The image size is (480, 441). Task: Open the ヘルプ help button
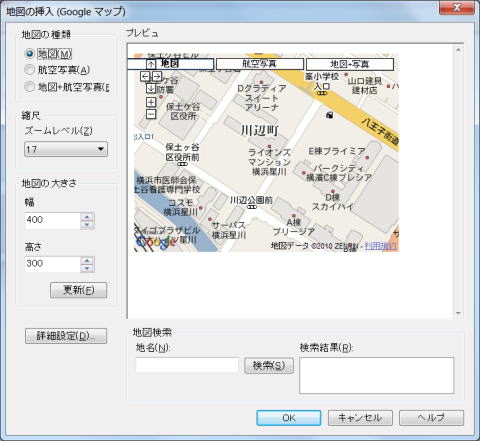pos(431,418)
